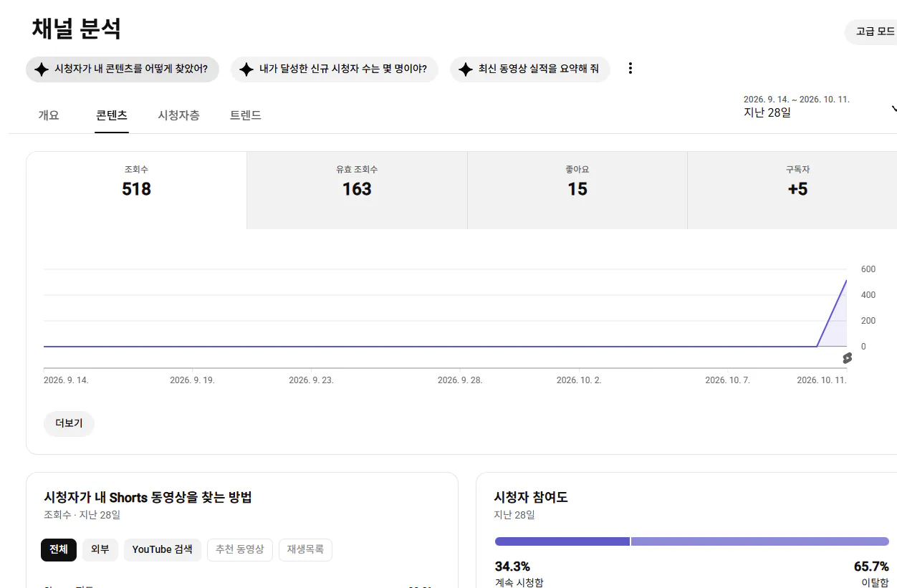Click the '2026. 9. 14.' axis label
The height and width of the screenshot is (588, 897).
(66, 380)
